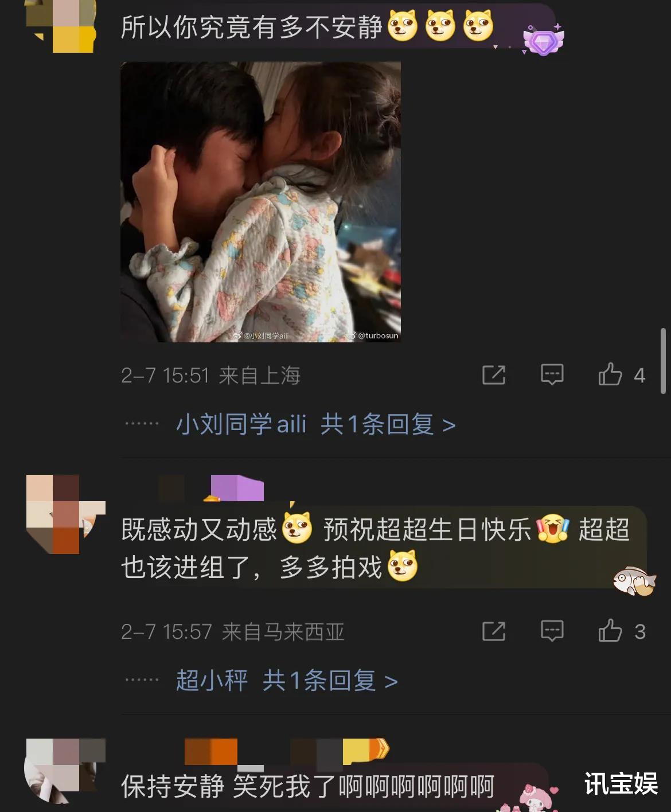Expand 超小秤 共1条回复 thread
671x812 pixels.
click(x=287, y=681)
